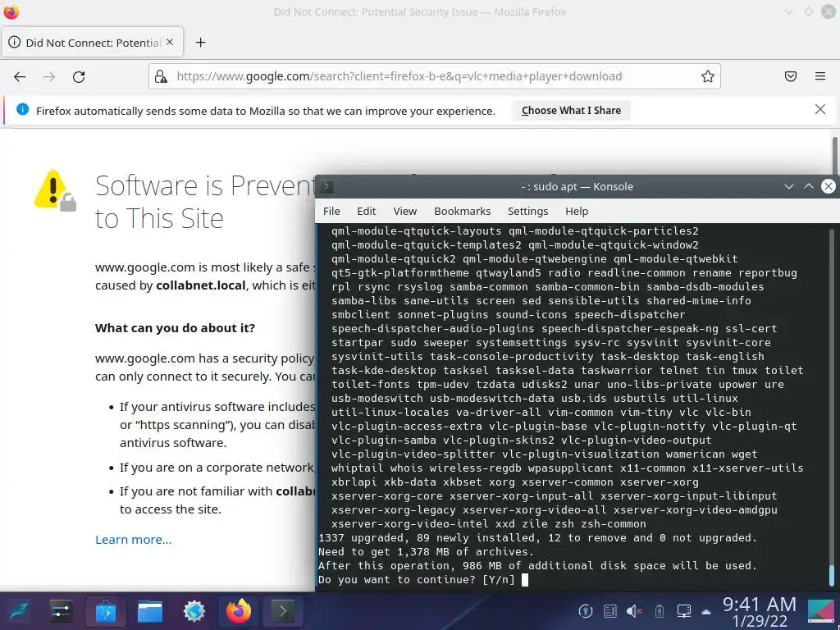
Task: Open the Firefox hamburger menu
Action: click(820, 76)
